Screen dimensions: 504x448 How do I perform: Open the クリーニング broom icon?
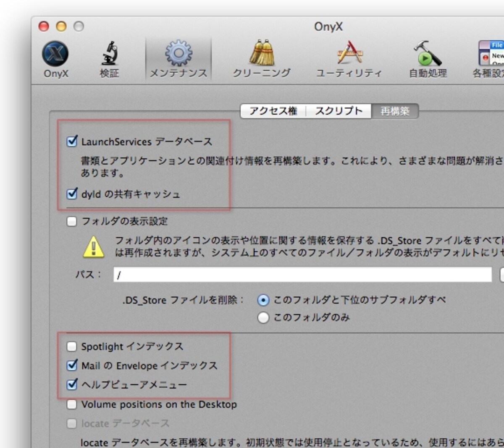(262, 53)
